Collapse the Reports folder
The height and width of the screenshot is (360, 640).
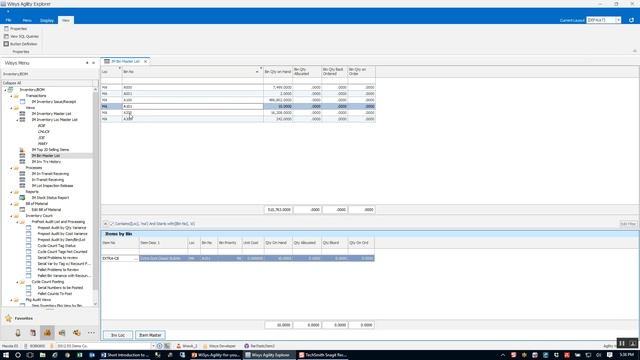tap(11, 192)
